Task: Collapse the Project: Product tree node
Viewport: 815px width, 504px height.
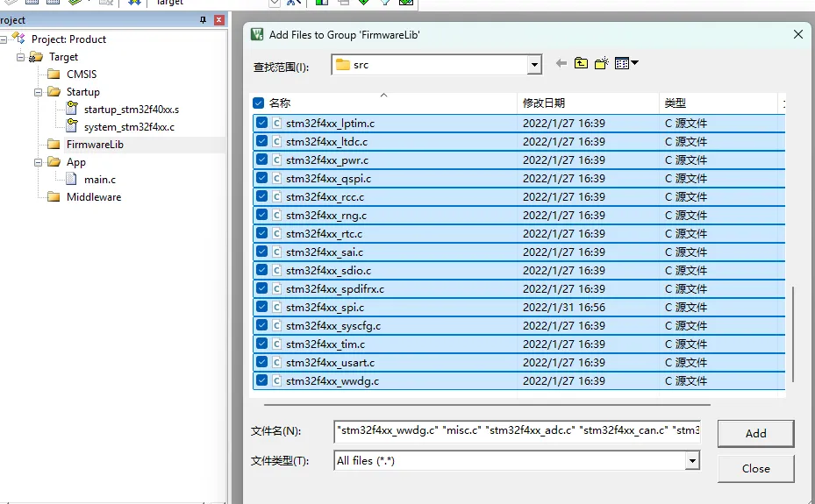Action: [4, 39]
